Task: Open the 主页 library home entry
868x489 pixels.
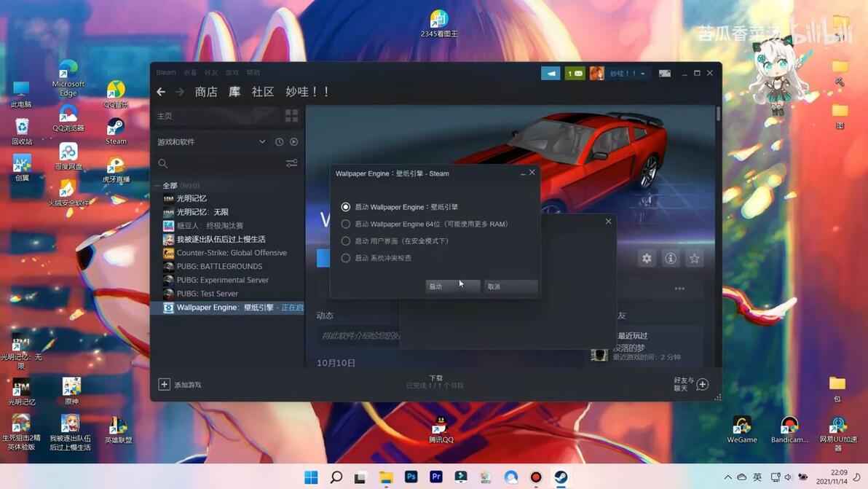Action: 217,116
